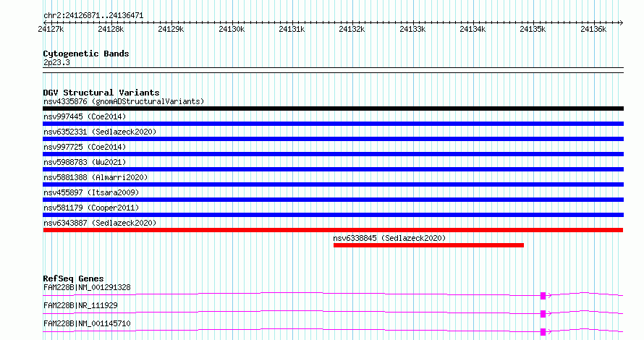Viewport: 644px width, 340px height.
Task: Click the ruler's right end arrow
Action: click(x=621, y=23)
